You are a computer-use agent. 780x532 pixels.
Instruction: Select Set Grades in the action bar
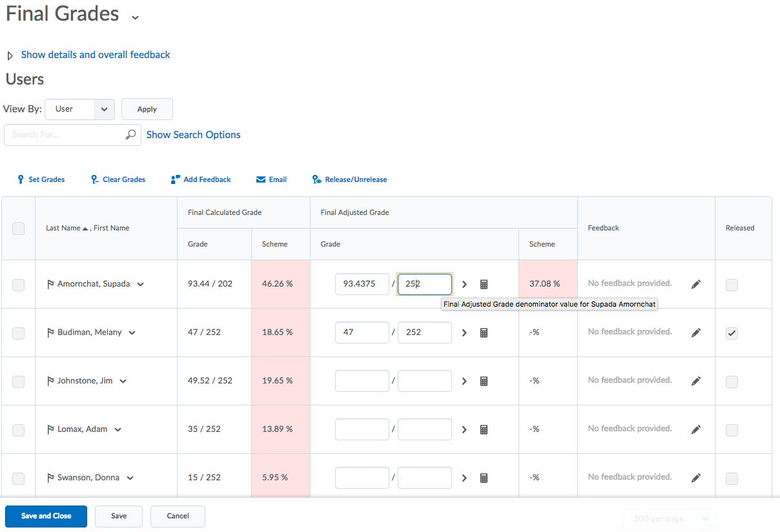(41, 179)
